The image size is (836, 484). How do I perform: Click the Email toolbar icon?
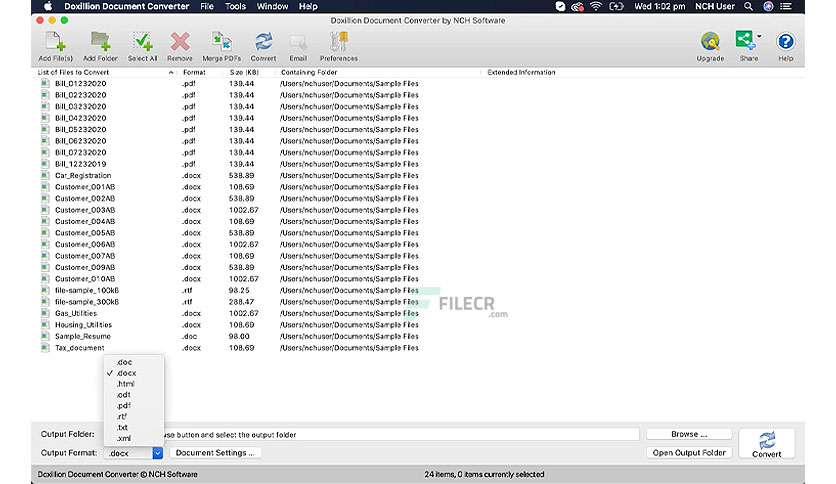tap(298, 46)
